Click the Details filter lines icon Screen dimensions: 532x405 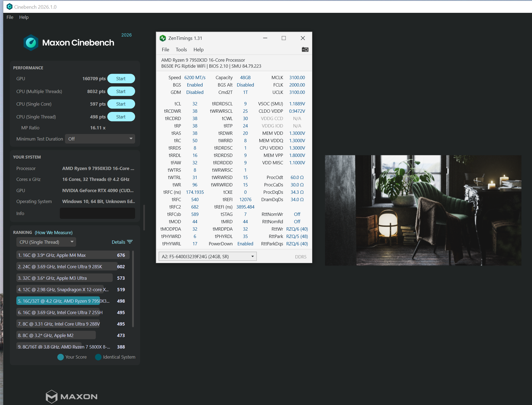tap(130, 242)
